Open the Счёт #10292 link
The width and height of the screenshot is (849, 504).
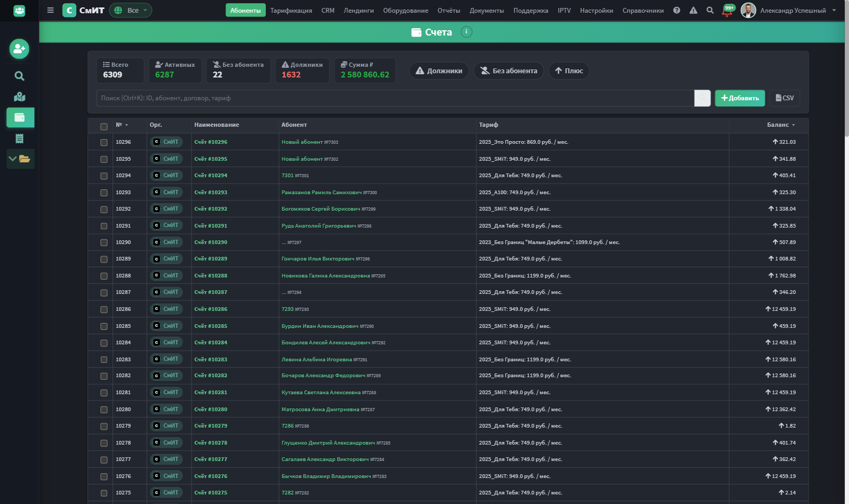click(211, 209)
